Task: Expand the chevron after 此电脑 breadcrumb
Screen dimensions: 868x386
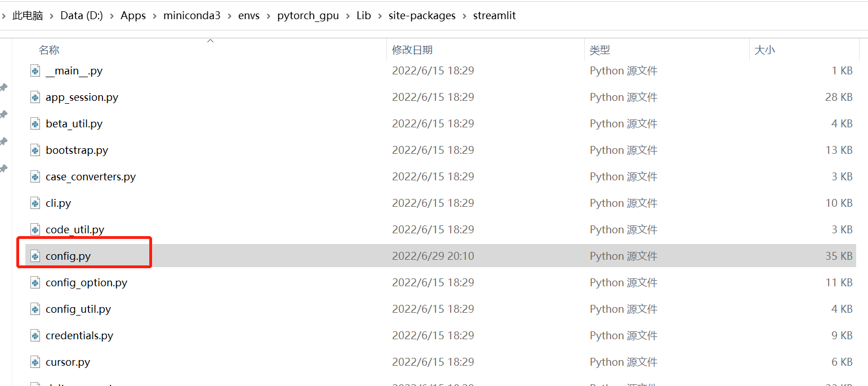Action: (x=52, y=16)
